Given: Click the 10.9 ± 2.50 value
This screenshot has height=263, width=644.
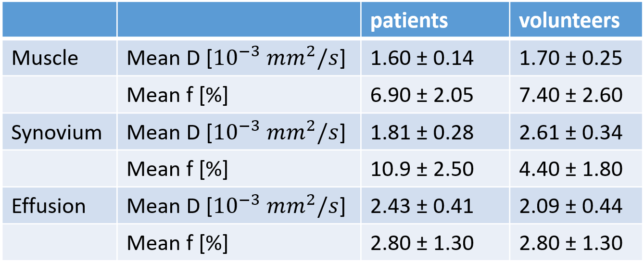Looking at the screenshot, I should (422, 169).
